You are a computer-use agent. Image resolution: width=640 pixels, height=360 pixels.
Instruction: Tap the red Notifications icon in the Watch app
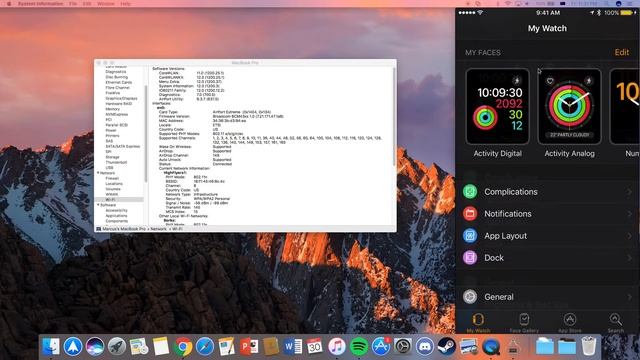tap(470, 213)
